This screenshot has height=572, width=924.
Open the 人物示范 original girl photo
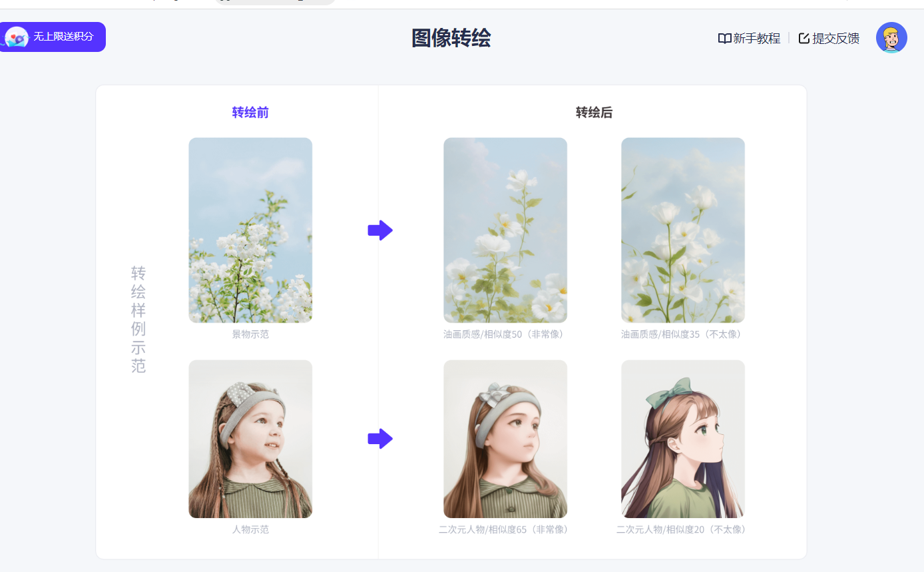pyautogui.click(x=250, y=439)
